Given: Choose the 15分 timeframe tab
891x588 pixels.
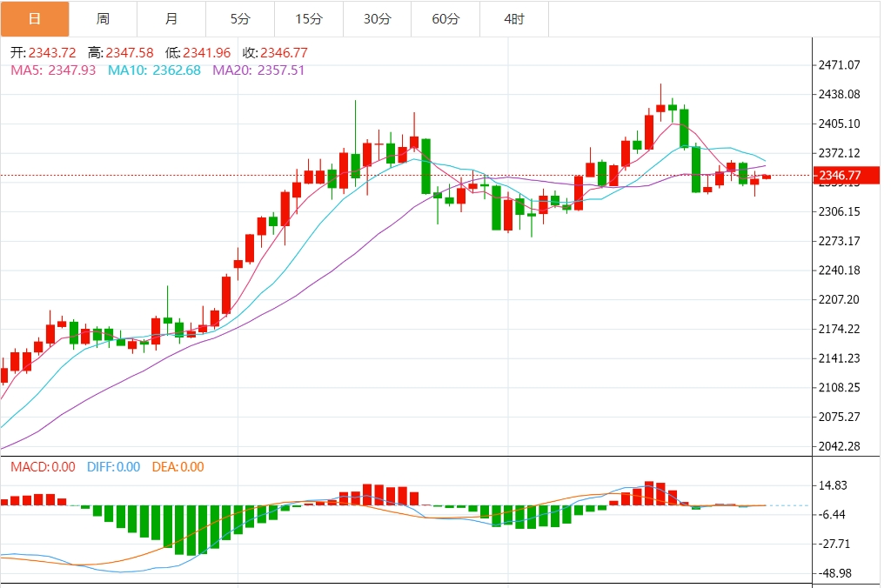Looking at the screenshot, I should click(x=309, y=19).
